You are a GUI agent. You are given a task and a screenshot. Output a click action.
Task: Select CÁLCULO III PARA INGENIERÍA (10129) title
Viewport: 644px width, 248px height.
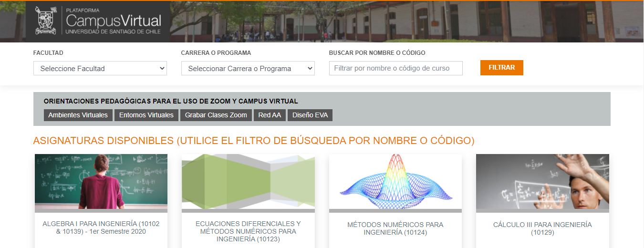click(542, 228)
